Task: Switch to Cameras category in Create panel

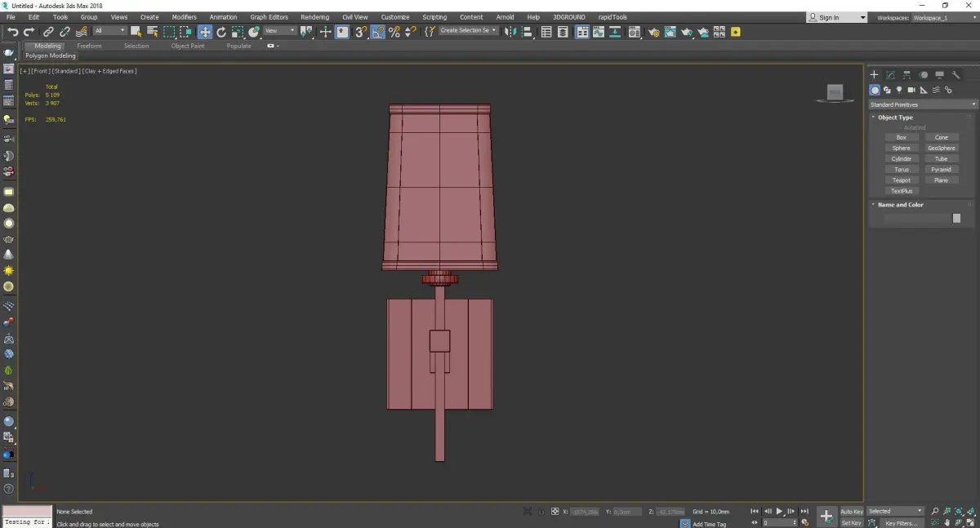Action: [x=911, y=90]
